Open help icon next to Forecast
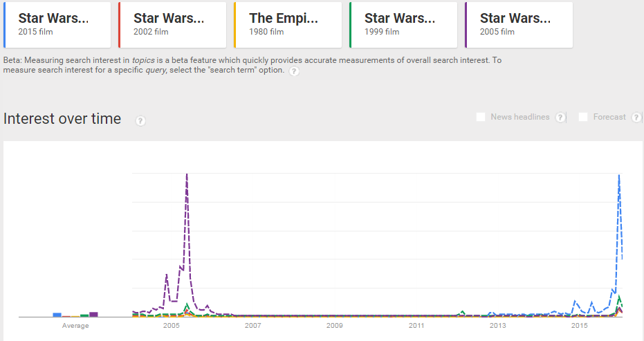 coord(636,118)
